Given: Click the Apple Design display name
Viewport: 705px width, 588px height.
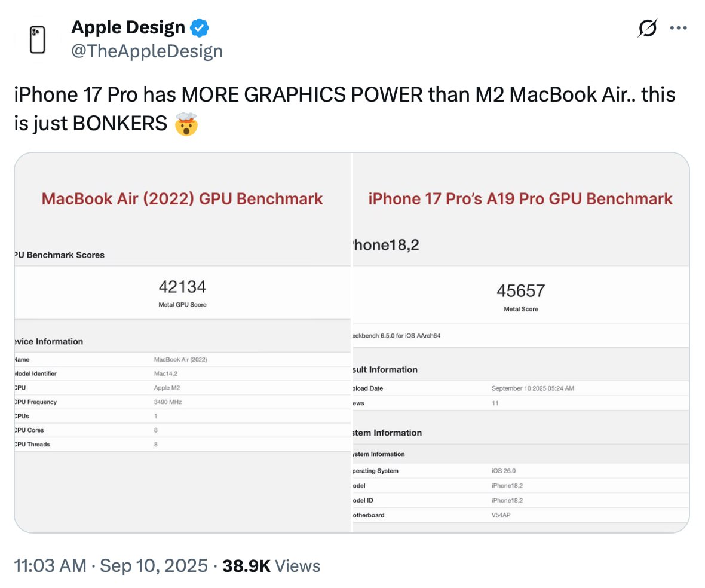Looking at the screenshot, I should (x=128, y=27).
